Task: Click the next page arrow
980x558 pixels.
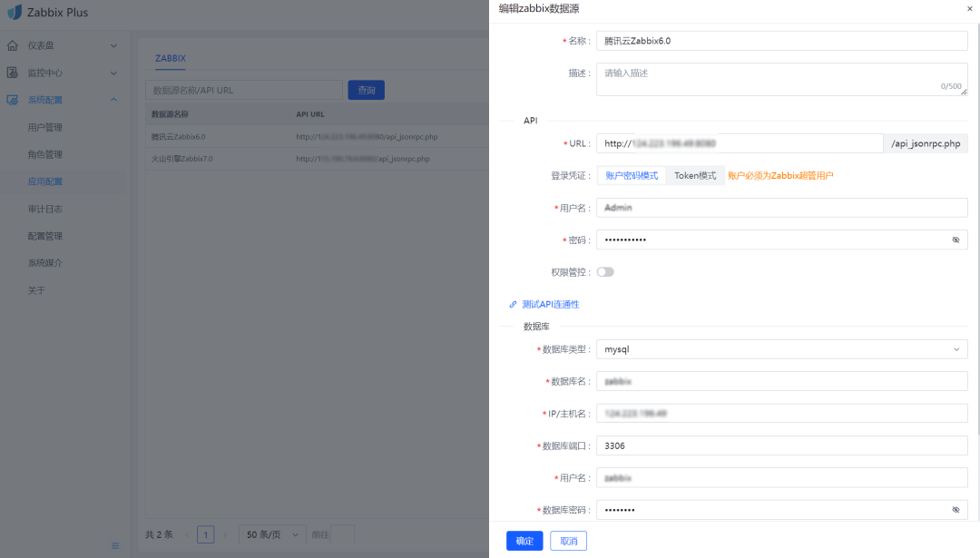Action: [225, 535]
